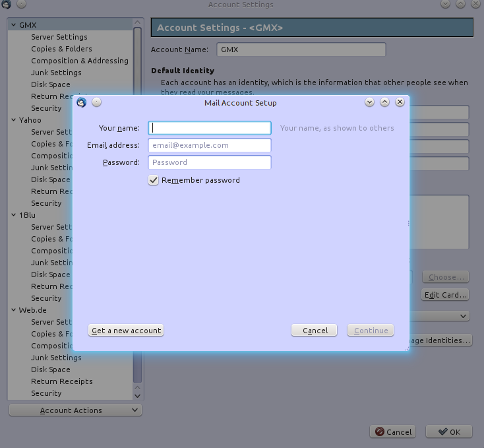This screenshot has width=484, height=448.
Task: Select Return Receipts under Web.de
Action: pyautogui.click(x=62, y=381)
